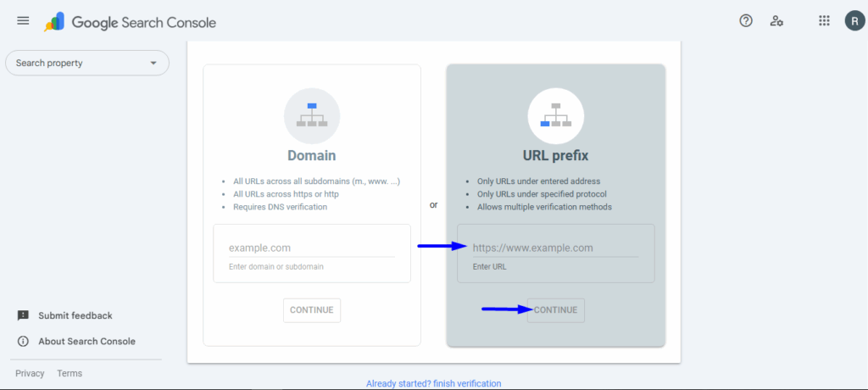Select the URL prefix heading
This screenshot has height=390, width=868.
pyautogui.click(x=556, y=156)
